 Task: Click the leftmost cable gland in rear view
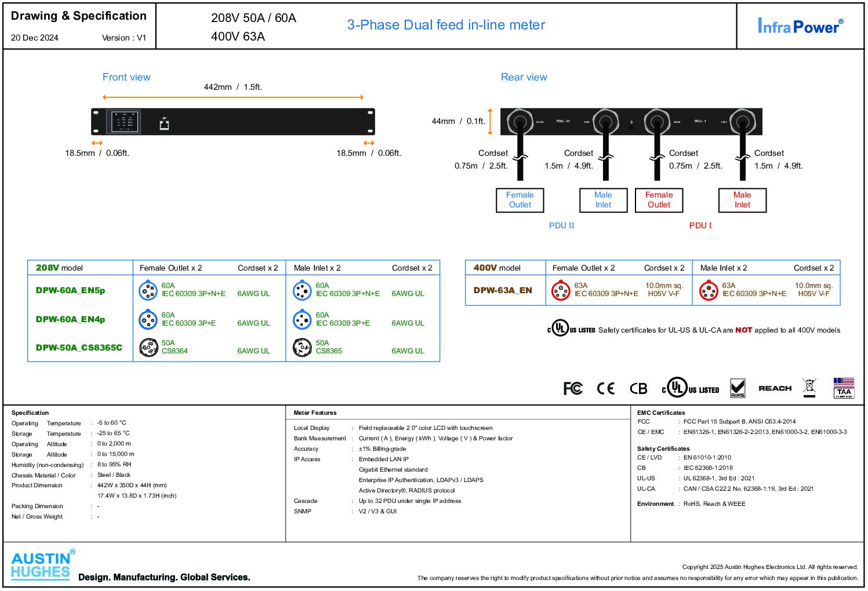click(x=520, y=122)
